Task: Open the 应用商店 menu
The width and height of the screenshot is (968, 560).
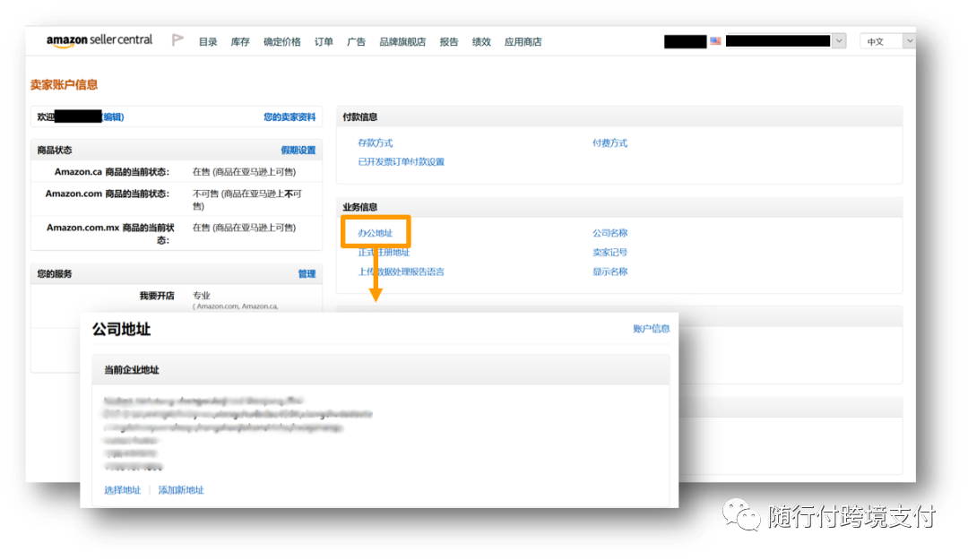Action: pos(523,42)
